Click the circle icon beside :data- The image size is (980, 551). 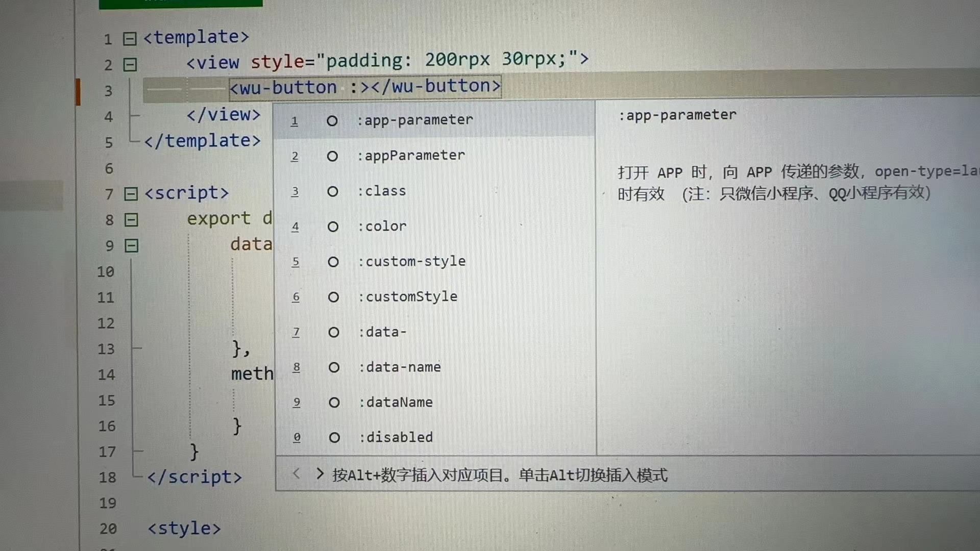334,332
